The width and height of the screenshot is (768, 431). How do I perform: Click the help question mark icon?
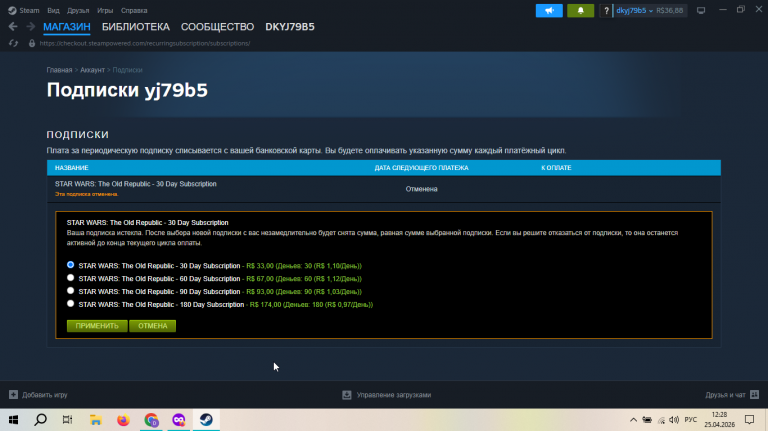(x=606, y=10)
